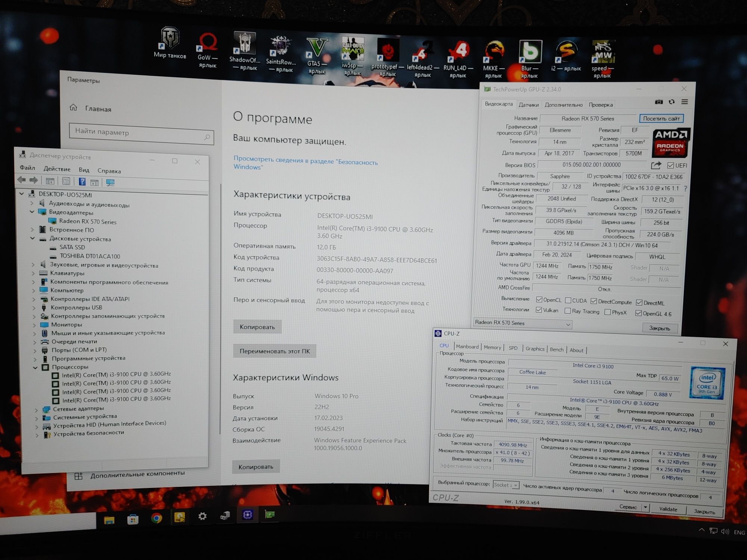Image resolution: width=747 pixels, height=560 pixels.
Task: Open the Действие menu in Device Manager
Action: 57,169
